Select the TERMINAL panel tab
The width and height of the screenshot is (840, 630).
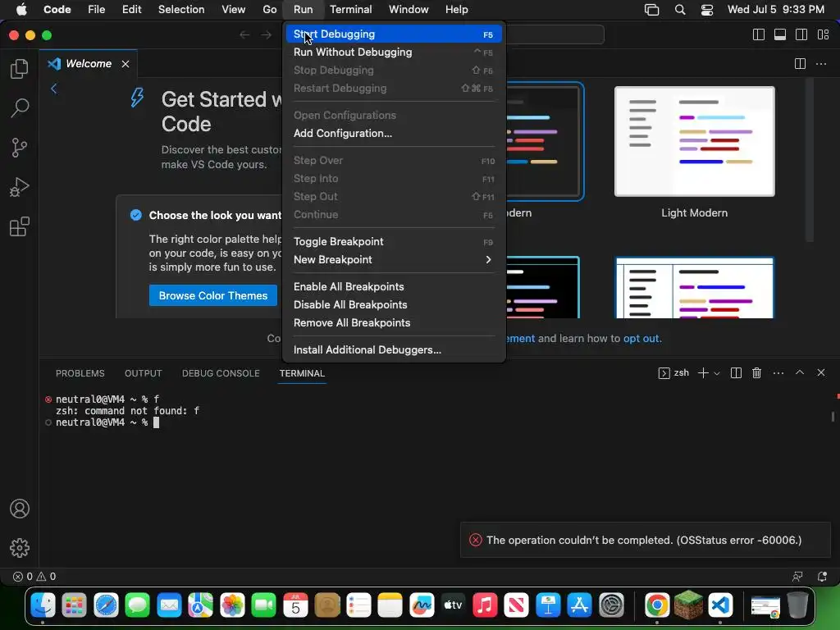pyautogui.click(x=302, y=373)
